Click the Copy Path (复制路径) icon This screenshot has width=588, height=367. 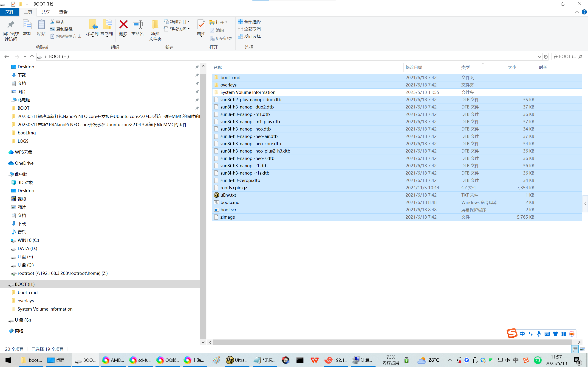point(52,29)
